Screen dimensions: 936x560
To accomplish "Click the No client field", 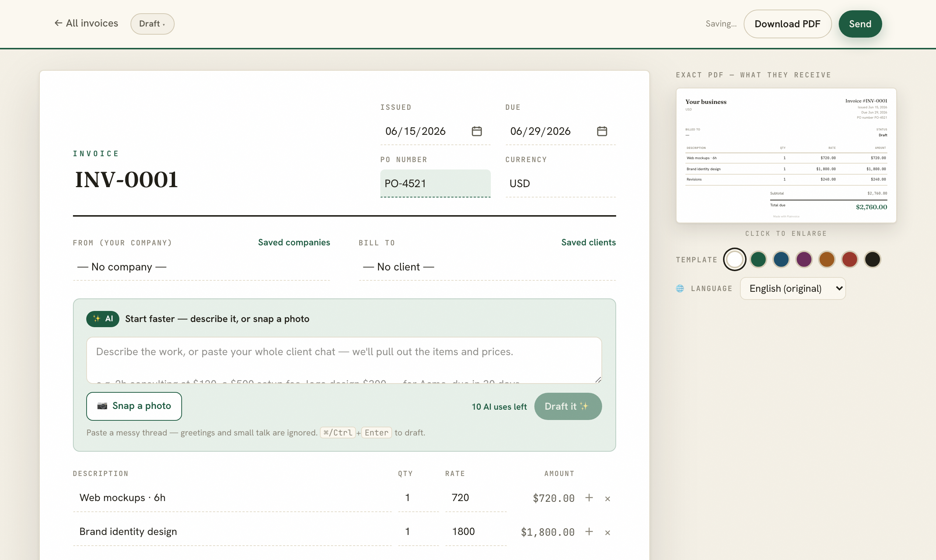I will click(x=487, y=267).
